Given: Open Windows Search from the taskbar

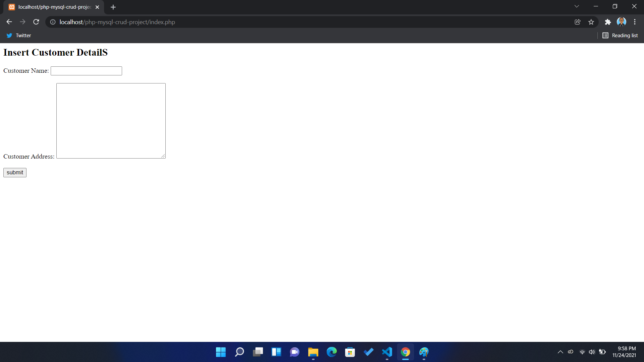Looking at the screenshot, I should coord(239,352).
